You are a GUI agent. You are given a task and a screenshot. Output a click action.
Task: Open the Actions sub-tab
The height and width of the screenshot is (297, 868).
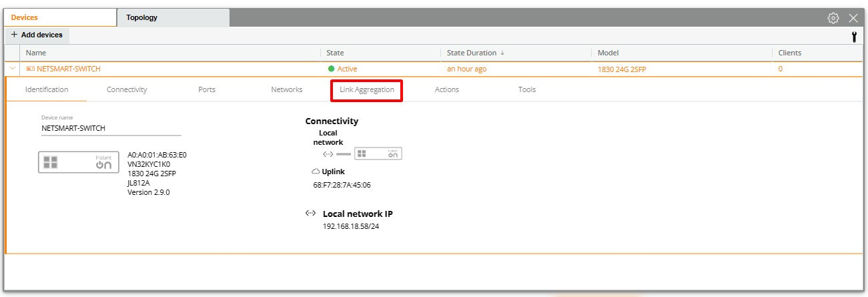tap(447, 89)
